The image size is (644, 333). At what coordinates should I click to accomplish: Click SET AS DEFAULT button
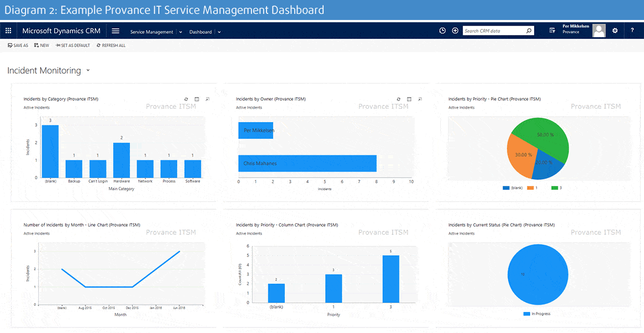coord(72,46)
